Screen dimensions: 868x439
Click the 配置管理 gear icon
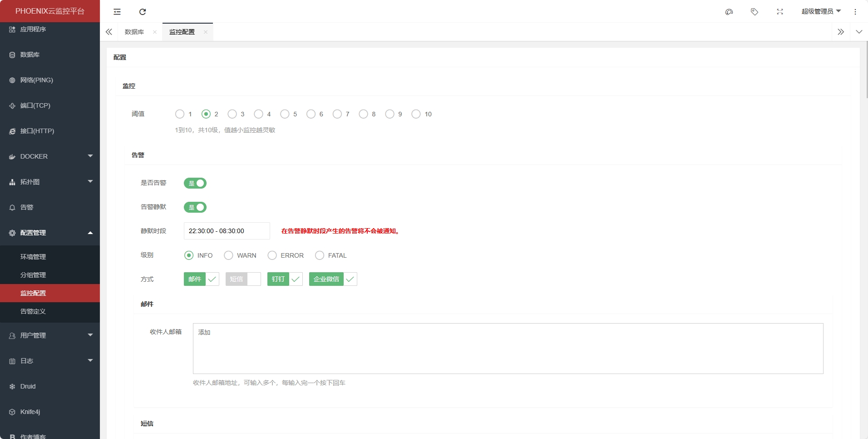pos(12,233)
